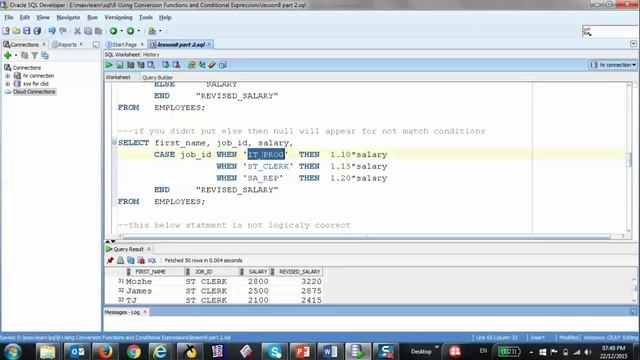Screen dimensions: 640x360
Task: Click the Refresh connections icon in Connections panel
Action: [24, 56]
